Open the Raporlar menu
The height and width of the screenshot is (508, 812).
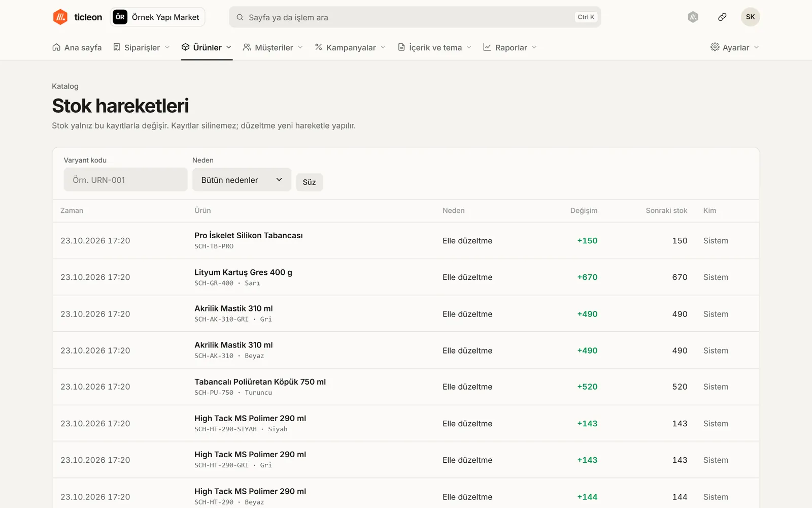click(x=510, y=47)
